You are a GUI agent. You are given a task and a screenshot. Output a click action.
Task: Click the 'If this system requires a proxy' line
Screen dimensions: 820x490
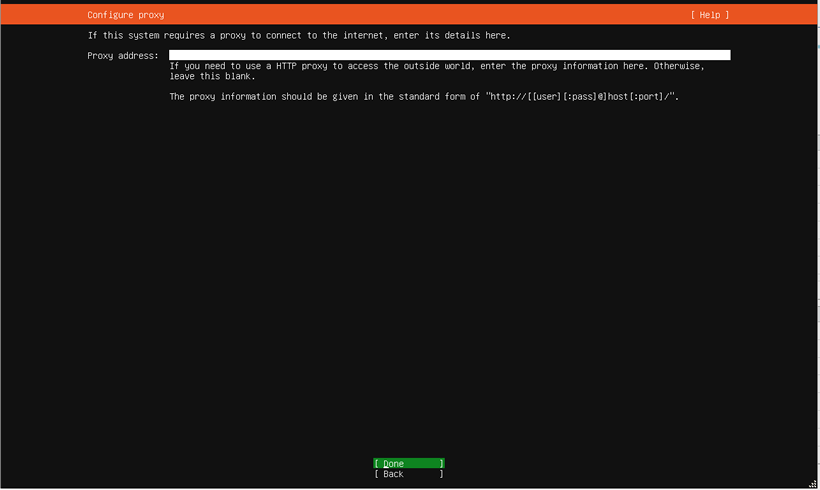point(299,35)
